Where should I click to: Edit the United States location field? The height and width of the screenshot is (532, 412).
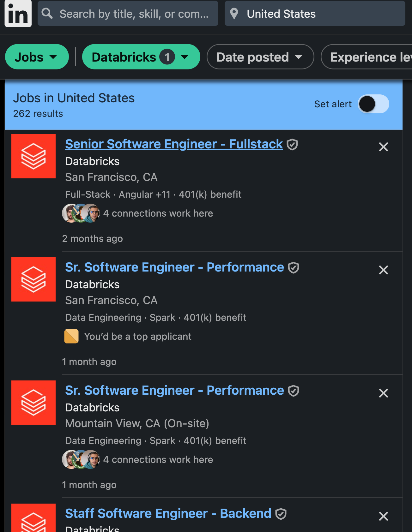[315, 14]
